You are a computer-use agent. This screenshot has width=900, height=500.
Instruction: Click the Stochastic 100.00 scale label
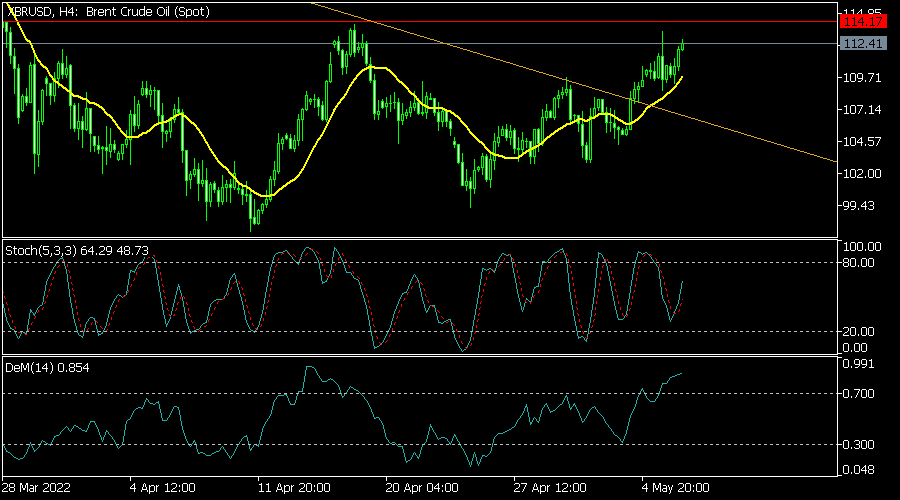[862, 247]
